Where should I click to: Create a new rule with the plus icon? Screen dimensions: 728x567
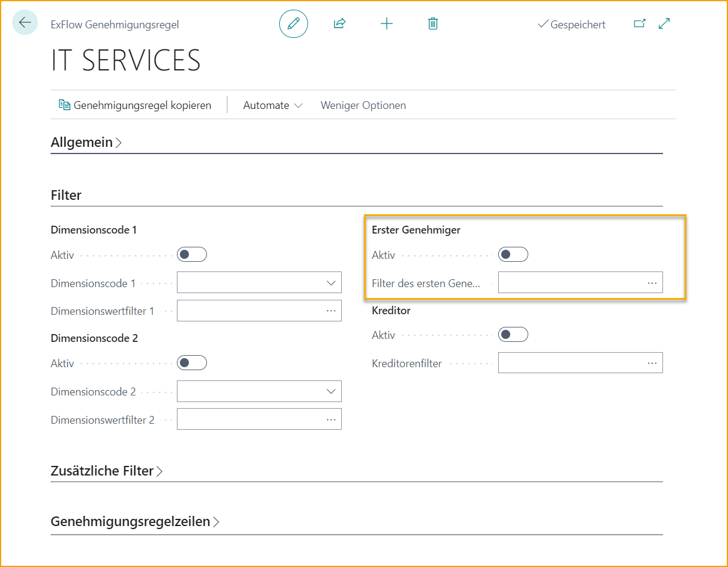387,23
